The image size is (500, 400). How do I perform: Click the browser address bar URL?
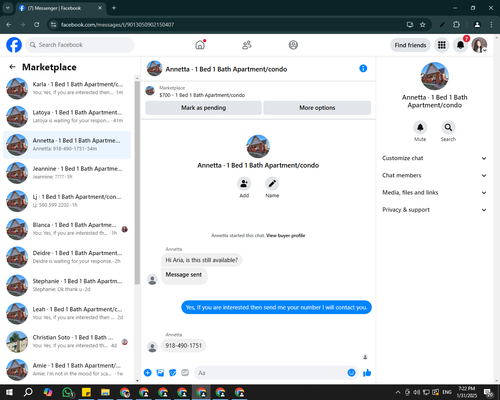[x=117, y=25]
